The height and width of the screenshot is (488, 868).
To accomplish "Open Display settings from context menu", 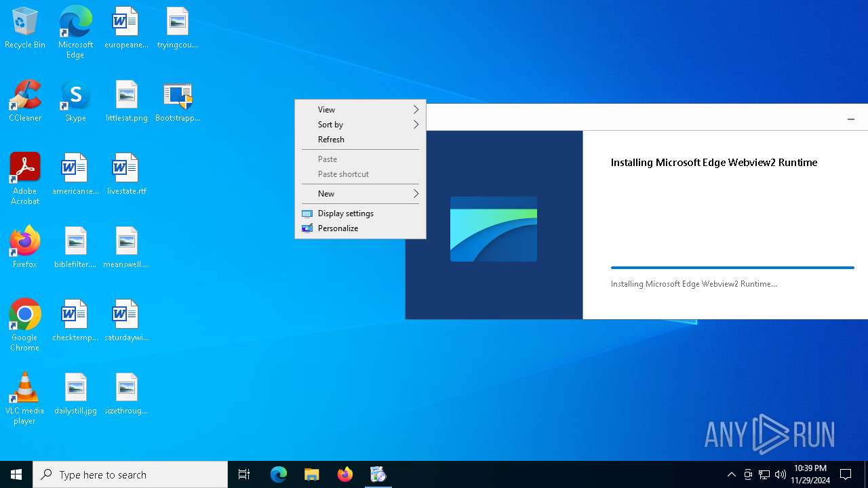I will tap(360, 213).
